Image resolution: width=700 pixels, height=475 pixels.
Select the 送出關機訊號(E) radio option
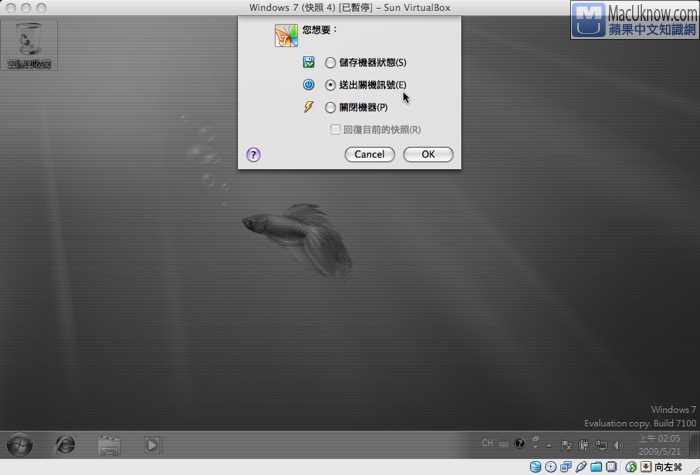pos(330,85)
